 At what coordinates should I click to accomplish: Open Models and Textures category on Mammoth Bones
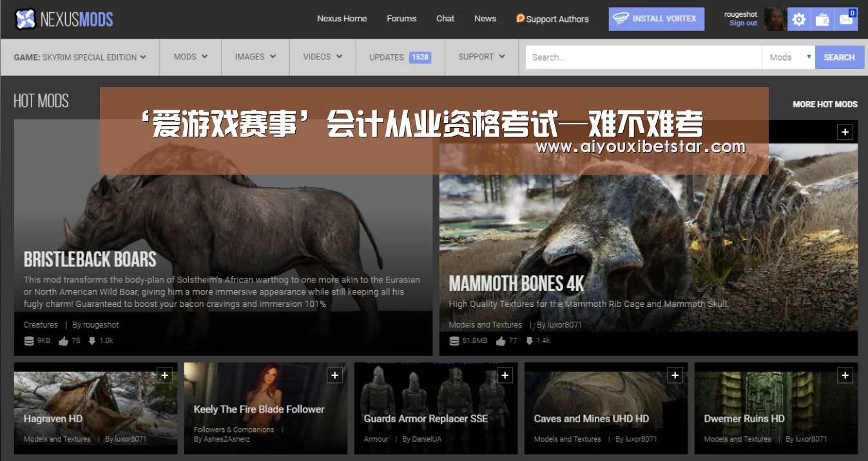485,325
